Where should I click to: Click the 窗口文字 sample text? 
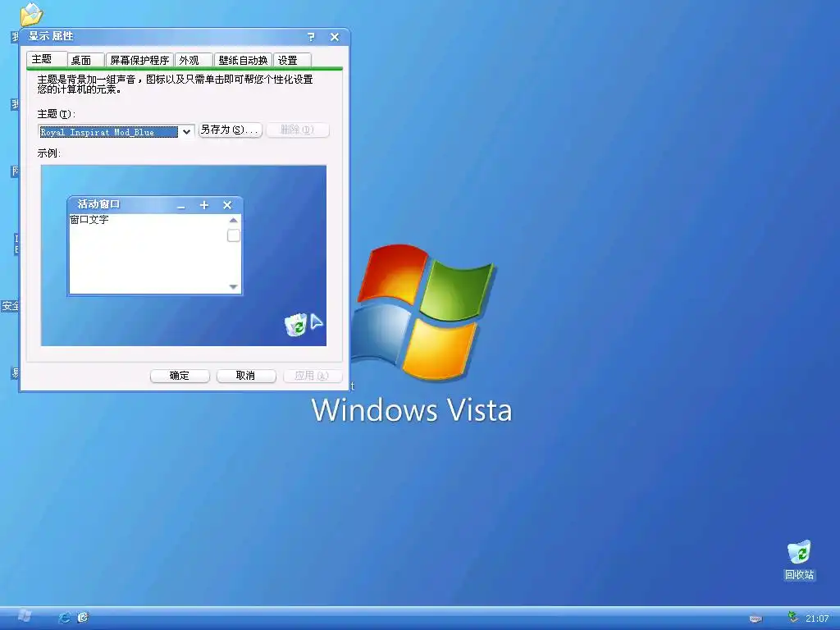click(x=89, y=220)
